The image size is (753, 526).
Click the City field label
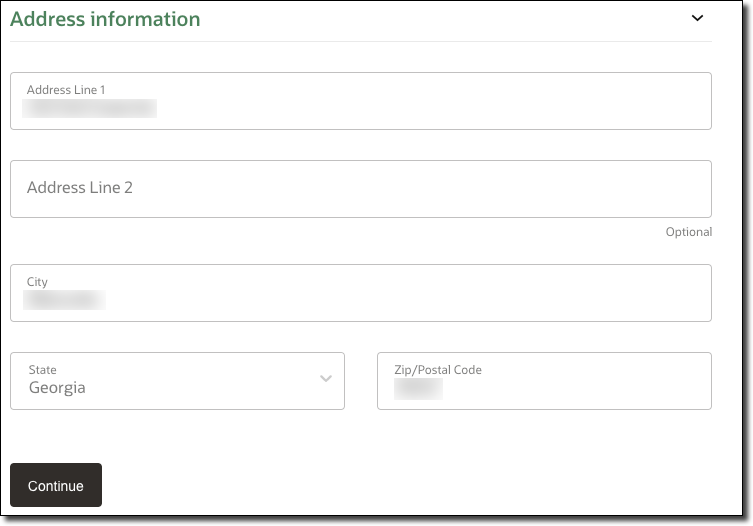[37, 282]
